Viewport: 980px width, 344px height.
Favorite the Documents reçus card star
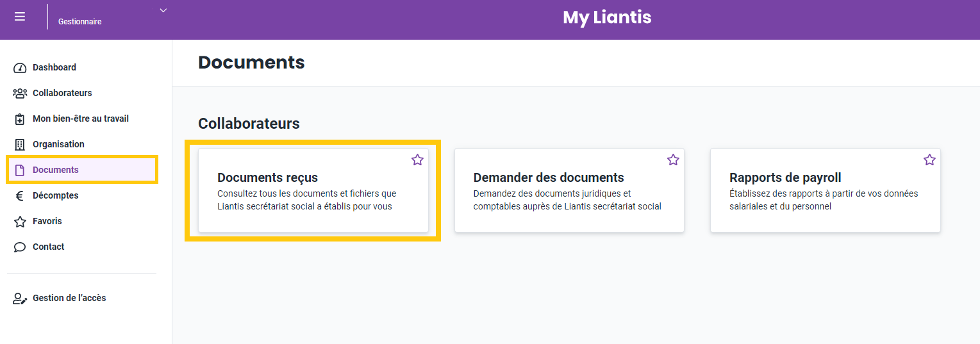click(x=417, y=160)
